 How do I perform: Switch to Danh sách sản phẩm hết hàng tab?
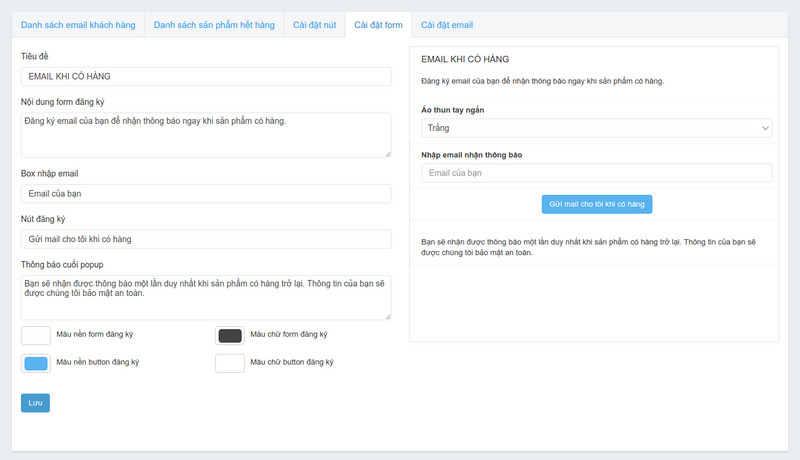[x=213, y=24]
